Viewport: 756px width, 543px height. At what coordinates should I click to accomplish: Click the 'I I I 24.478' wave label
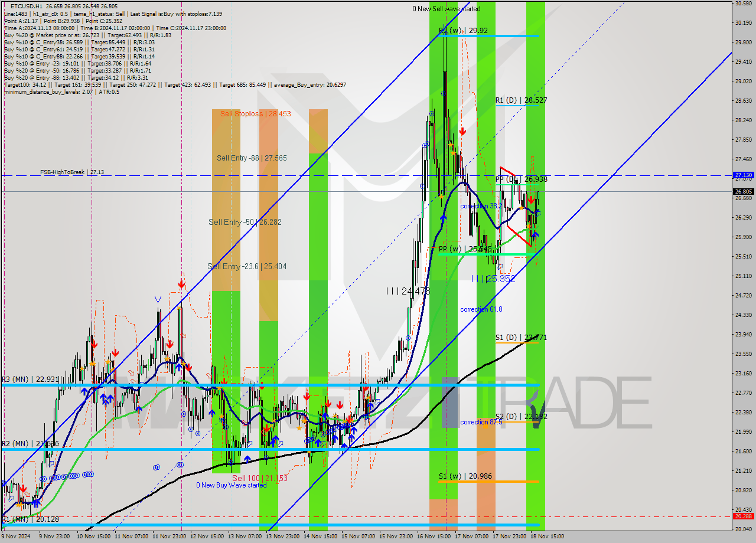(x=408, y=291)
